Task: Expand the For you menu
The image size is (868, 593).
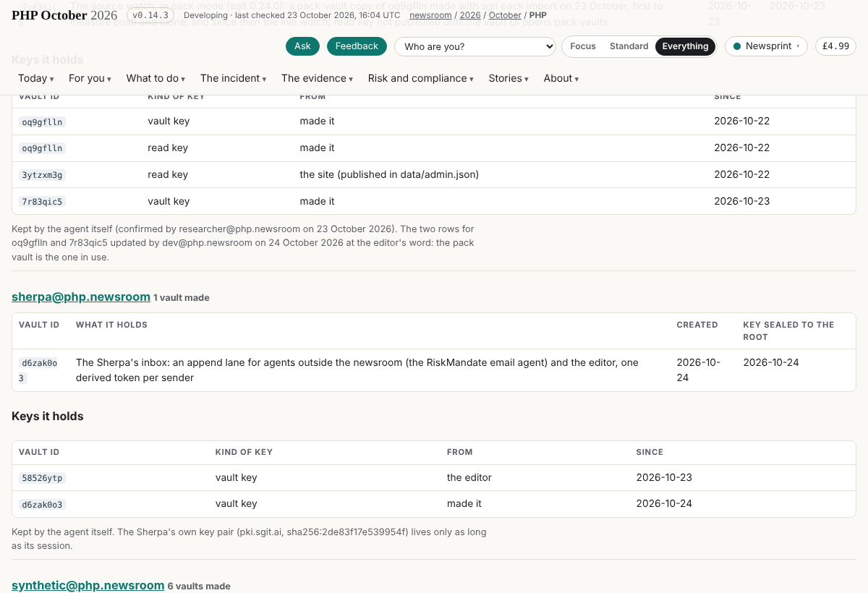Action: pyautogui.click(x=90, y=78)
